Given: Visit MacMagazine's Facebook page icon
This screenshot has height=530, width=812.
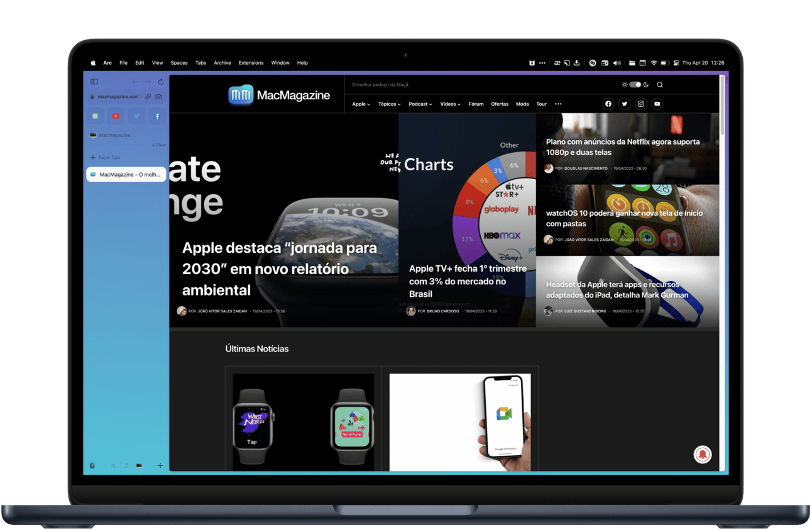Looking at the screenshot, I should 608,104.
